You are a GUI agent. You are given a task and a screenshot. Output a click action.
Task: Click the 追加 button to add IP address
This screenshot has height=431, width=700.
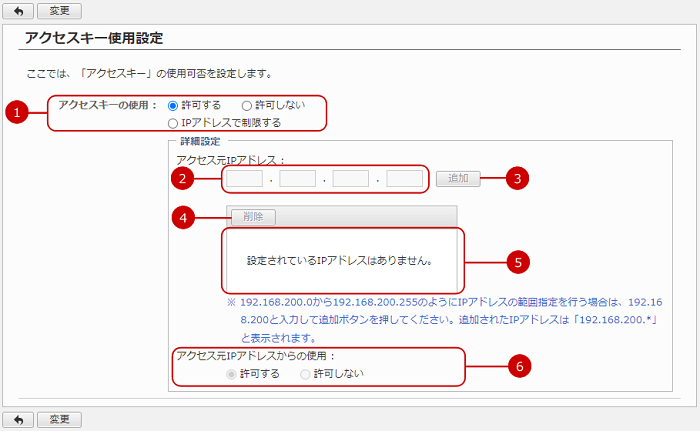pyautogui.click(x=458, y=179)
